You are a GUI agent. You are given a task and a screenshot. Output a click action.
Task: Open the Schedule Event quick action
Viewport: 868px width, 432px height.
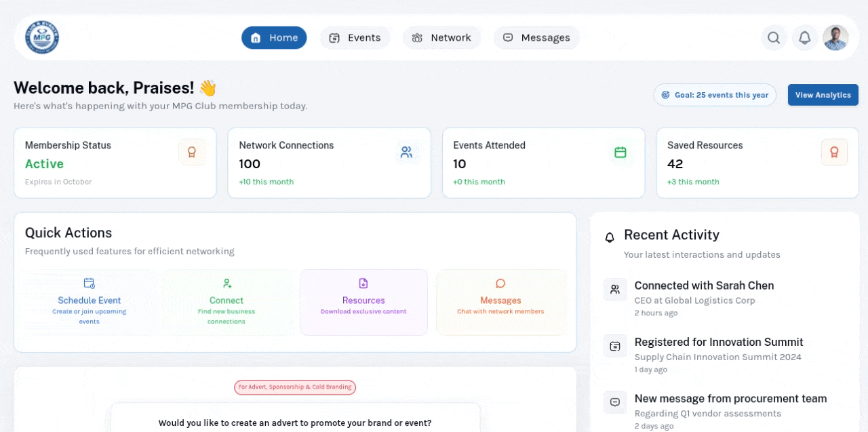click(90, 302)
